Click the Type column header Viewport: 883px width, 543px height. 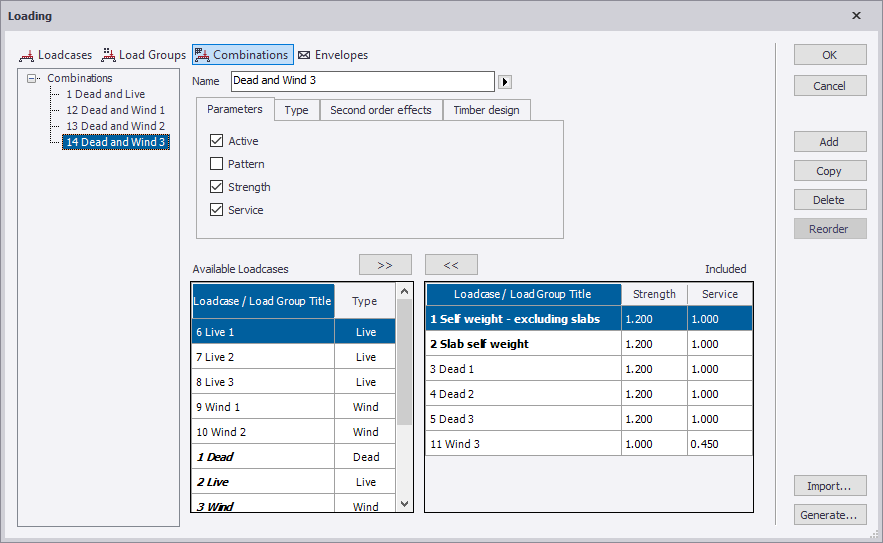click(365, 301)
